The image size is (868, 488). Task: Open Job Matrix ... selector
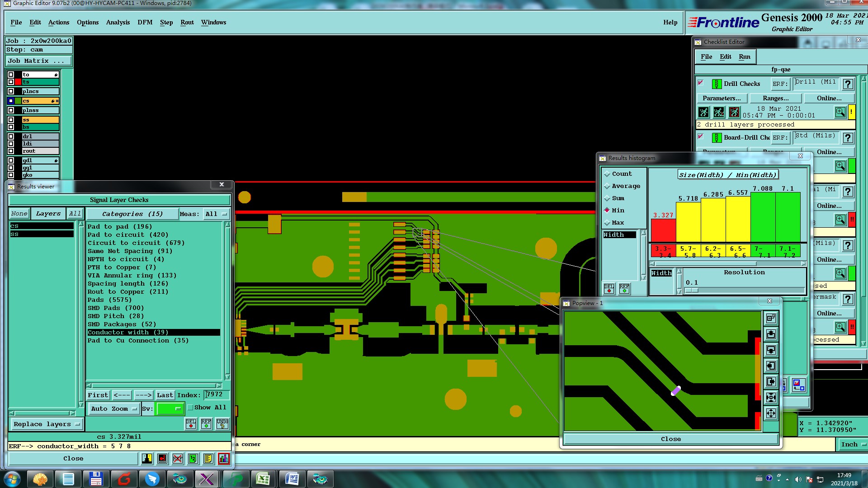pyautogui.click(x=39, y=61)
